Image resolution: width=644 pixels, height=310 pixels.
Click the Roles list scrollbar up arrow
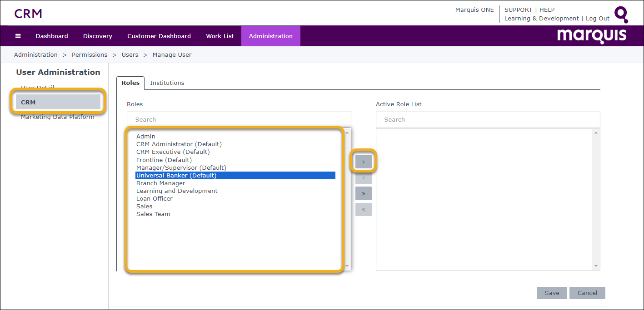click(x=348, y=133)
